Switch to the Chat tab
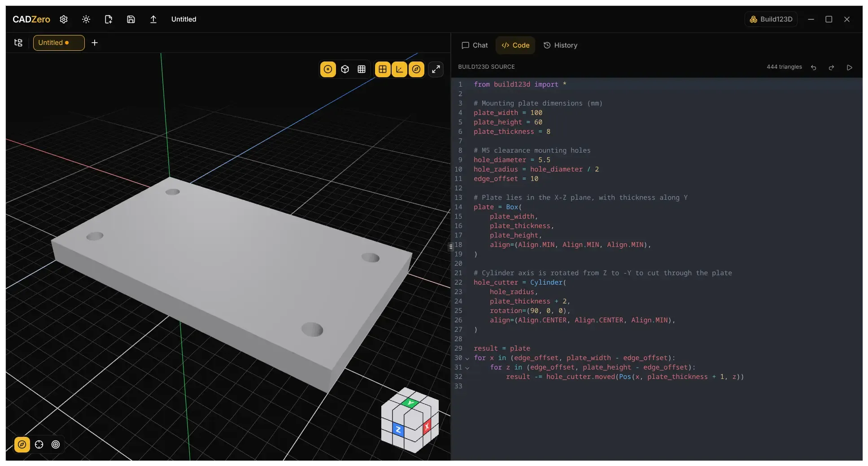This screenshot has height=466, width=868. (475, 45)
